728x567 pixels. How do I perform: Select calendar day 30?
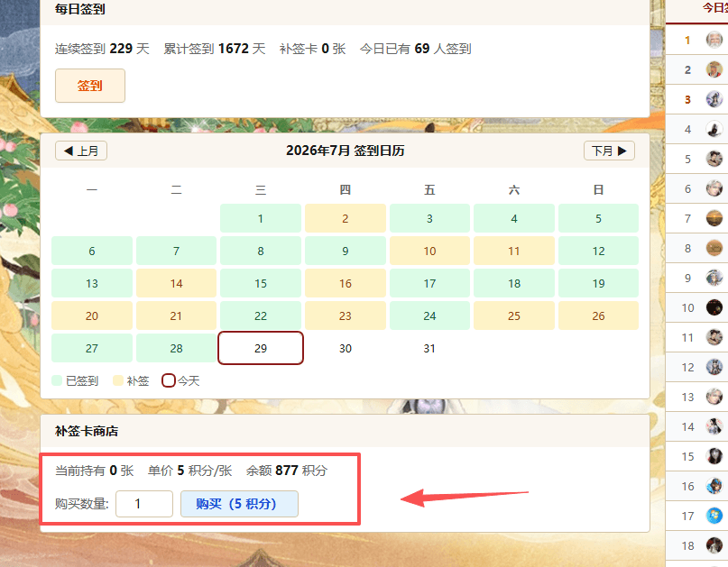pos(345,348)
